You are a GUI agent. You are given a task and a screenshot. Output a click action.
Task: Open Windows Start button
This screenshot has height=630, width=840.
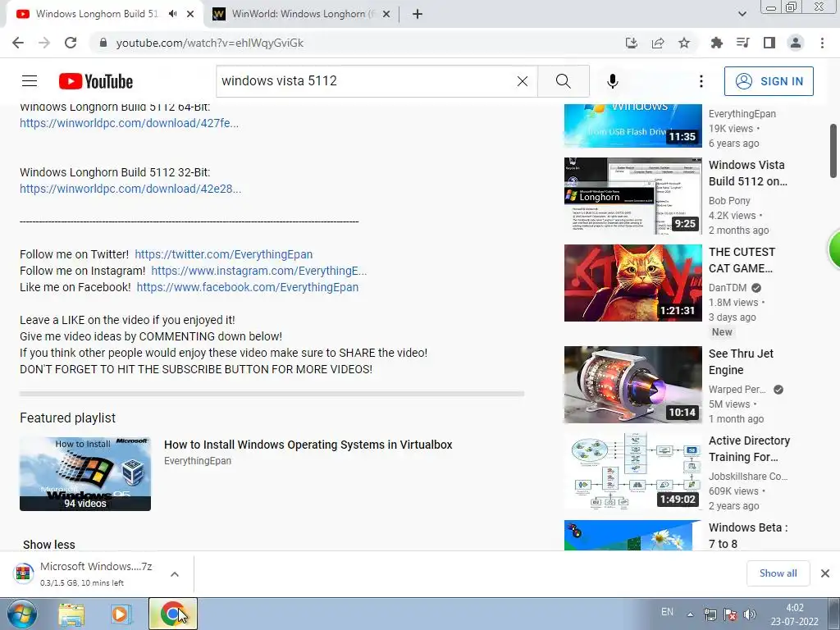click(x=22, y=614)
